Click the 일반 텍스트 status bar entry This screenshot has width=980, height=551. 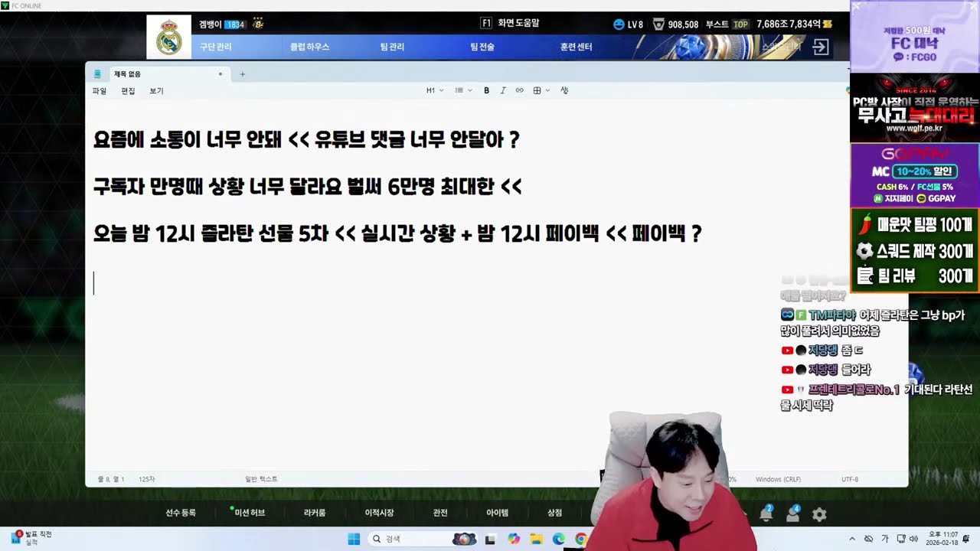click(x=261, y=479)
